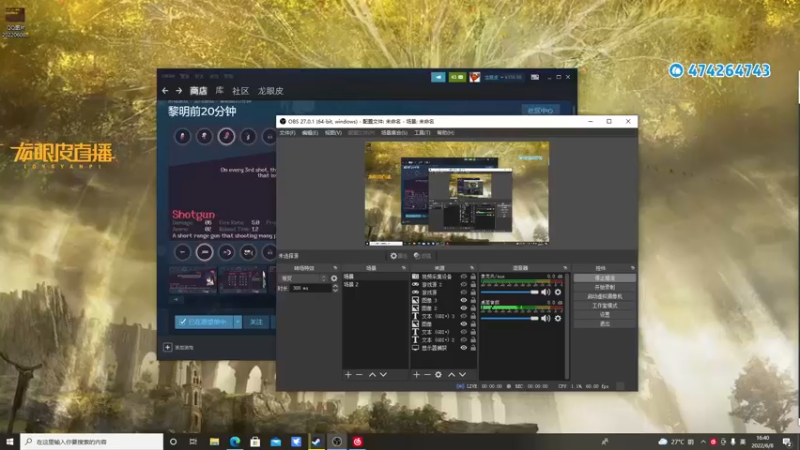
Task: Open 工具(T) menu in OBS
Action: [x=422, y=133]
